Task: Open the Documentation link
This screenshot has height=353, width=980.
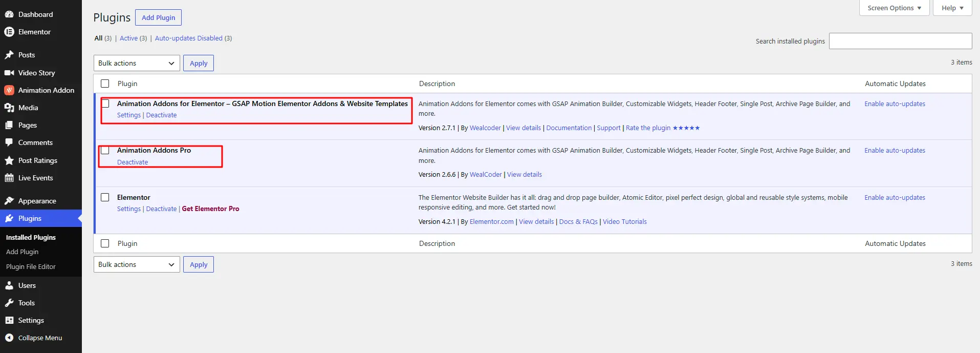Action: (x=569, y=128)
